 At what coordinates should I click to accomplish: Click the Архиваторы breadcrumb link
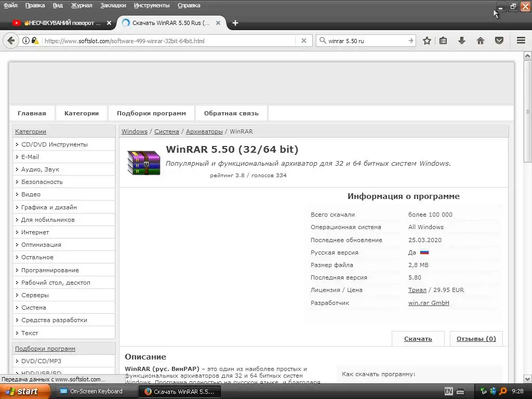(204, 131)
